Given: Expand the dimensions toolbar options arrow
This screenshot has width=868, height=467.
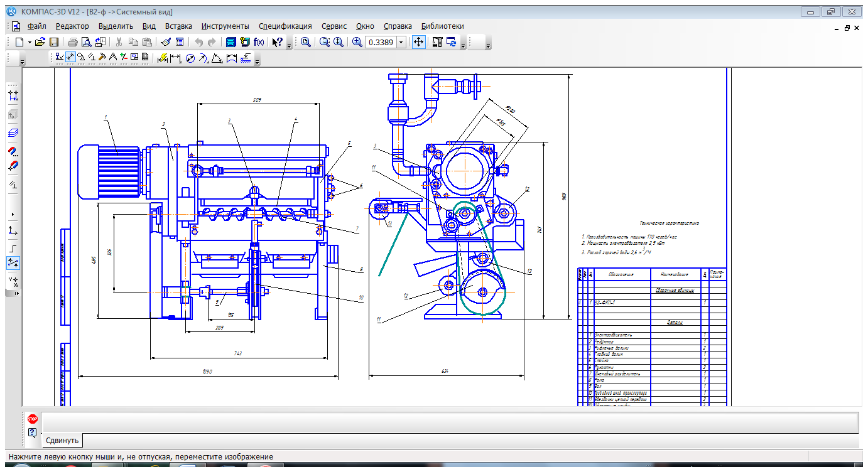Looking at the screenshot, I should click(257, 60).
